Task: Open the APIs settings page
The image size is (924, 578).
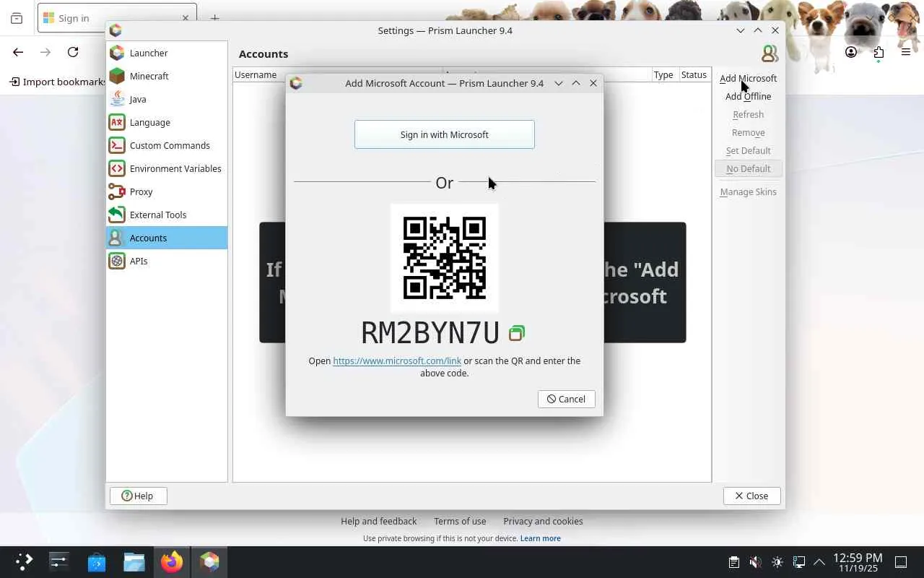Action: (167, 261)
